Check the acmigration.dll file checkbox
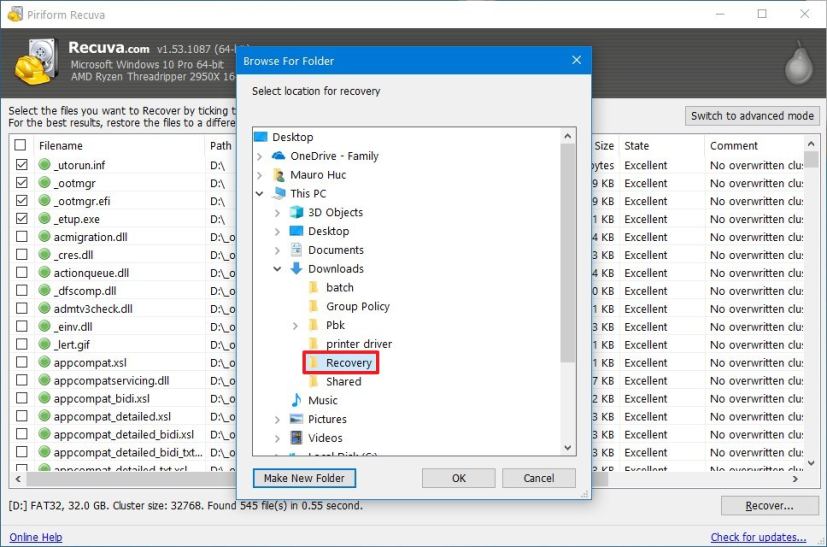The height and width of the screenshot is (547, 827). [22, 236]
